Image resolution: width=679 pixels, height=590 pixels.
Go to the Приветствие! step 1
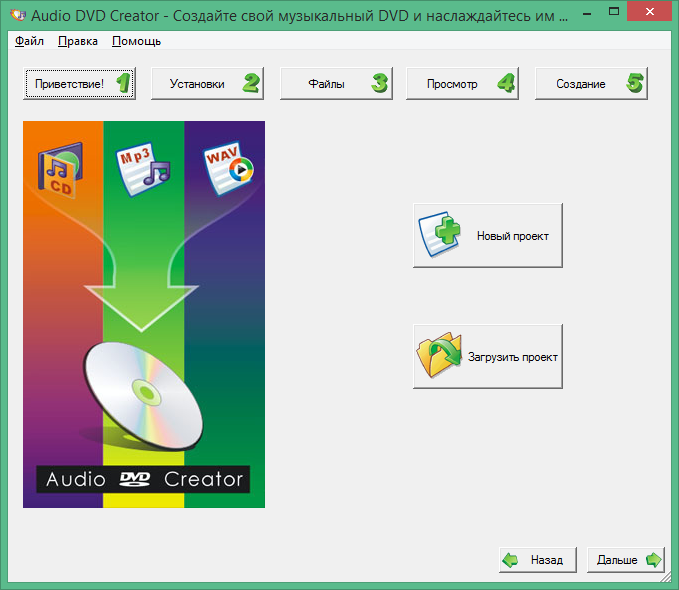click(x=79, y=83)
